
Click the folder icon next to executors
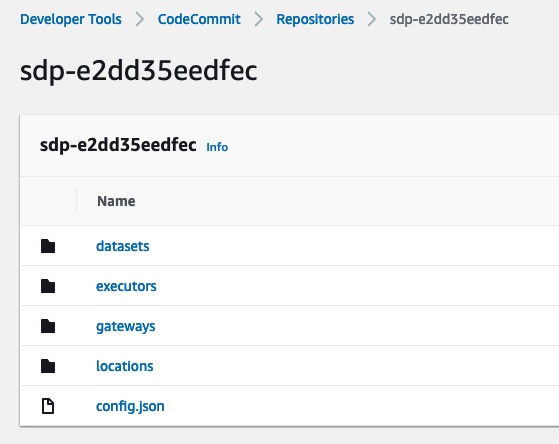pyautogui.click(x=48, y=286)
